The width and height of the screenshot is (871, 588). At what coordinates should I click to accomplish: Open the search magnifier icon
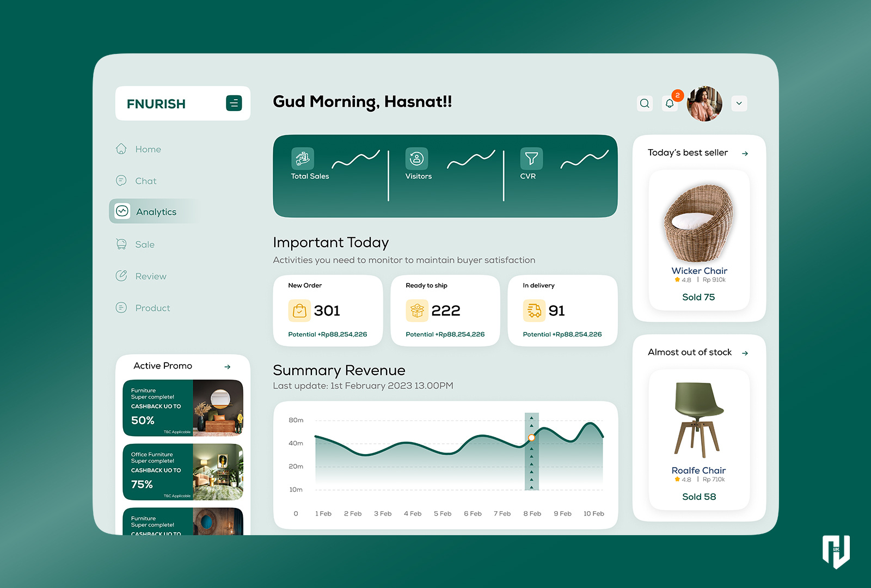[645, 103]
